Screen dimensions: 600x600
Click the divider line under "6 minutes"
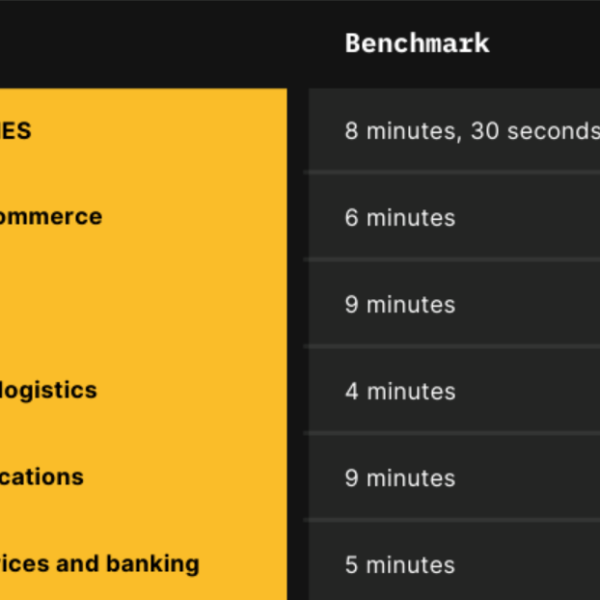pos(452,260)
